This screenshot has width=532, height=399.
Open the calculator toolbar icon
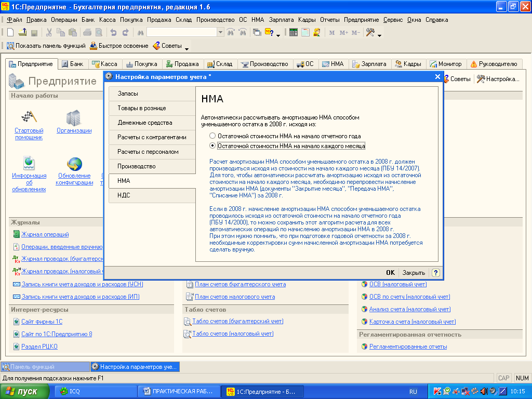294,33
